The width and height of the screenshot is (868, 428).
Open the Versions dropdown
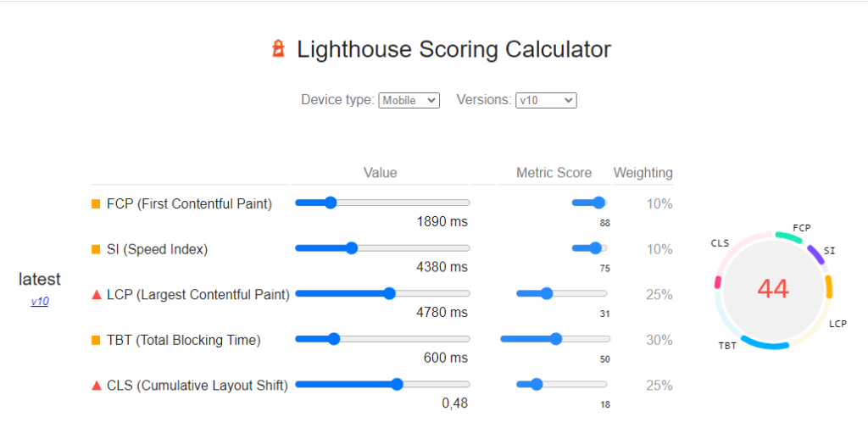coord(546,100)
